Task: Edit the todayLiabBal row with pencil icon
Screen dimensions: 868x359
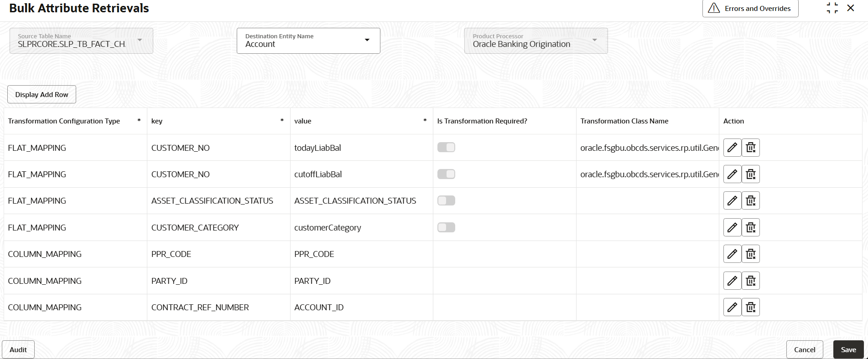Action: pos(732,148)
